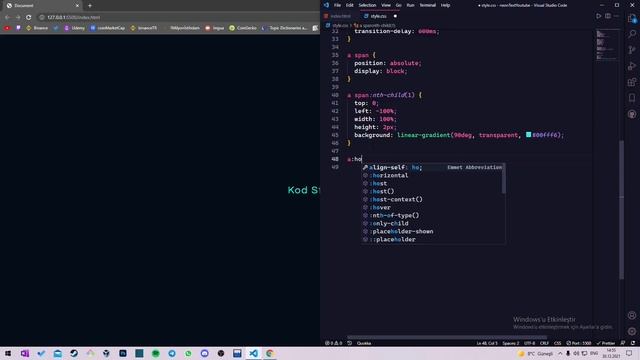Select :horizontal suggestion from autocomplete
This screenshot has width=640, height=360.
pos(433,176)
